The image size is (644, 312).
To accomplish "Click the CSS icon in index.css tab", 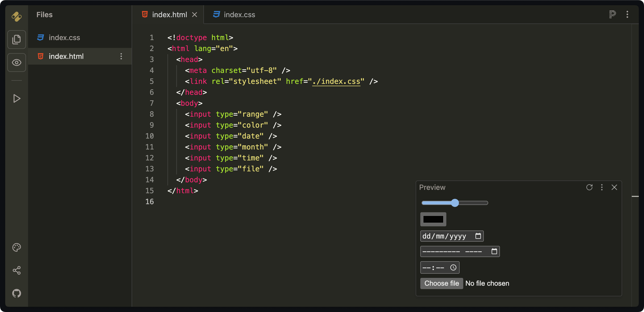I will point(216,14).
